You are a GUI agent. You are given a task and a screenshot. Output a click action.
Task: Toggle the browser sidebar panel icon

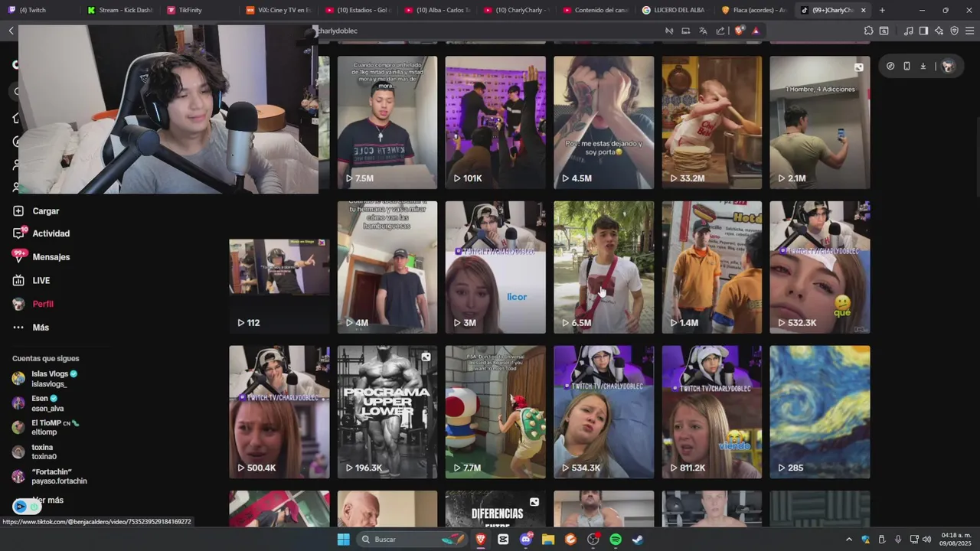pos(923,31)
